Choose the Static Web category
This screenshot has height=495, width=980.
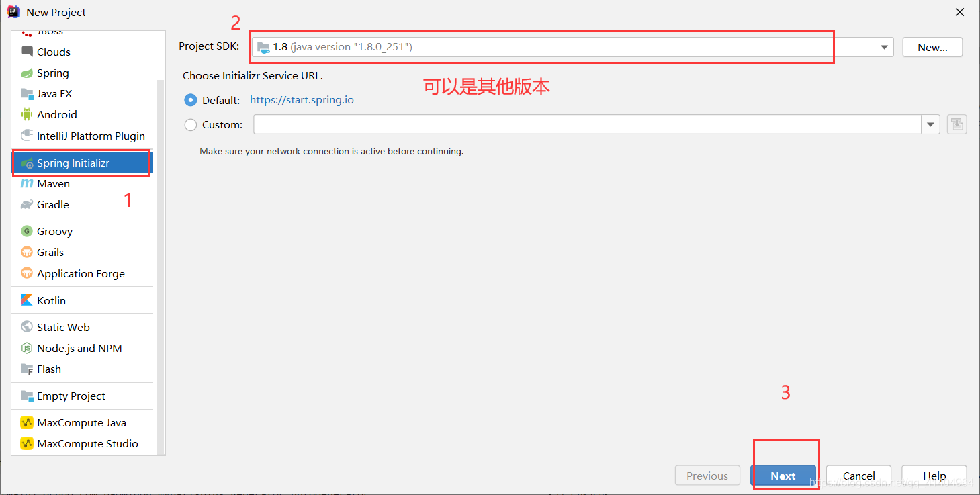[x=63, y=327]
